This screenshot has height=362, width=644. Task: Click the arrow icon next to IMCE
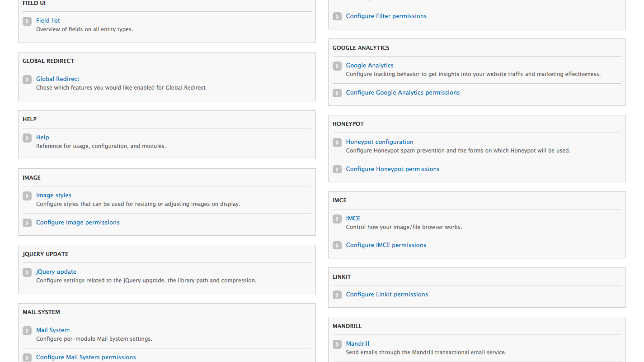coord(337,219)
